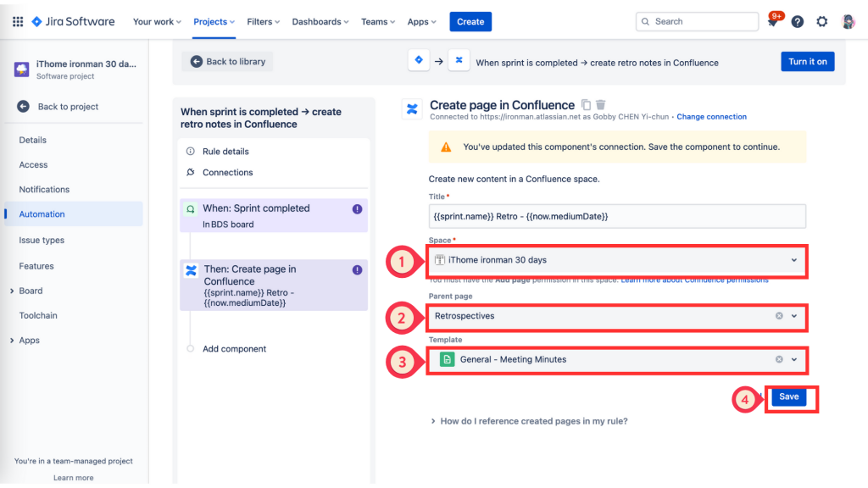Open the Your work menu
Viewport: 868px width, 488px height.
click(157, 21)
